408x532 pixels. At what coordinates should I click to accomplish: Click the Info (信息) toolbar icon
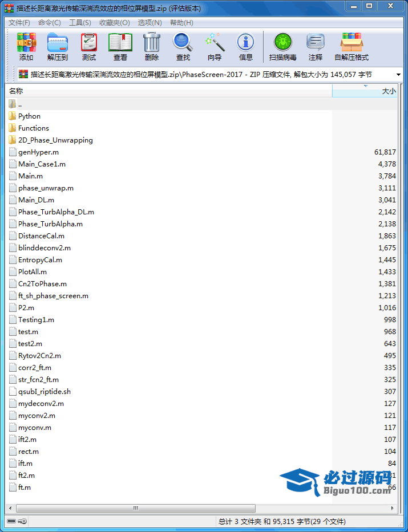coord(246,42)
